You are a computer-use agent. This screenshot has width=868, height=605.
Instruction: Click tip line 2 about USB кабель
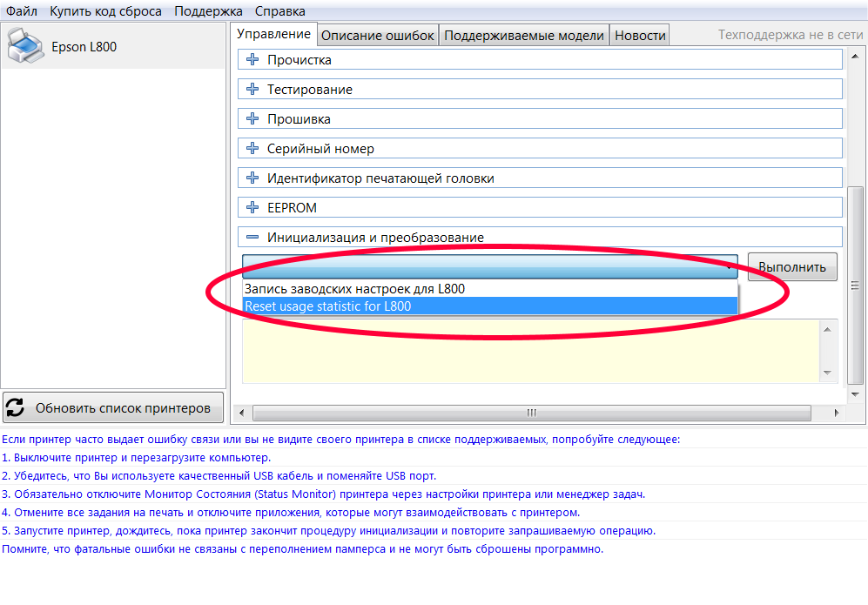point(219,476)
